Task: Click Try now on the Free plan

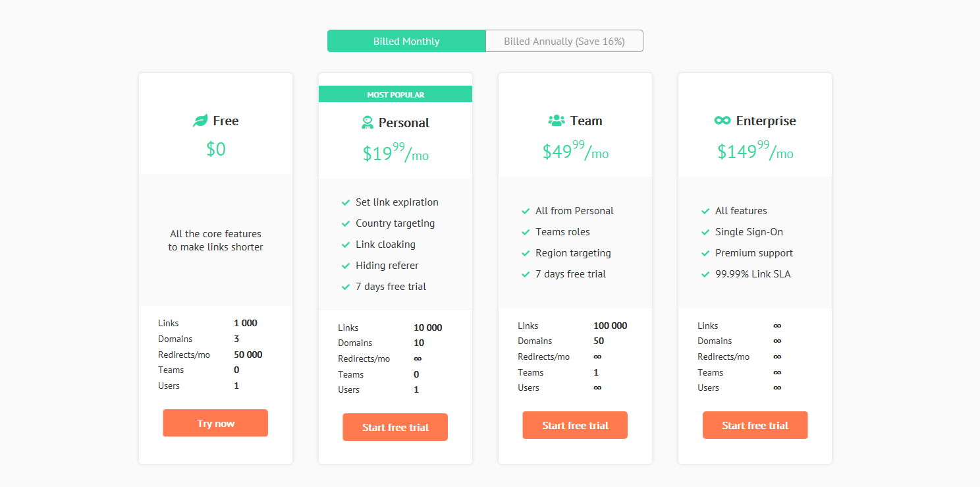Action: pos(215,422)
